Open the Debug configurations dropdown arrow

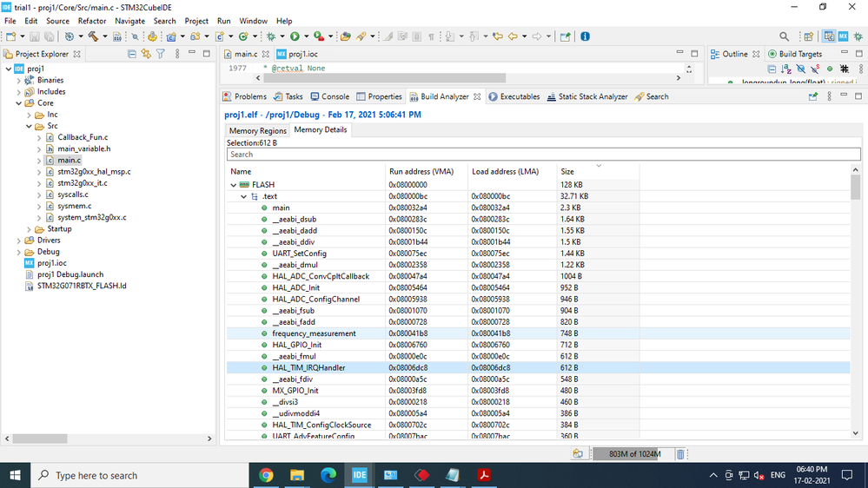[x=282, y=36]
